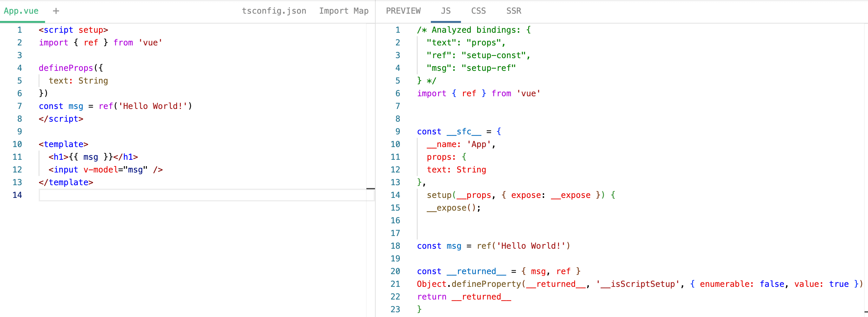Select the ref import on line 2

click(x=90, y=43)
